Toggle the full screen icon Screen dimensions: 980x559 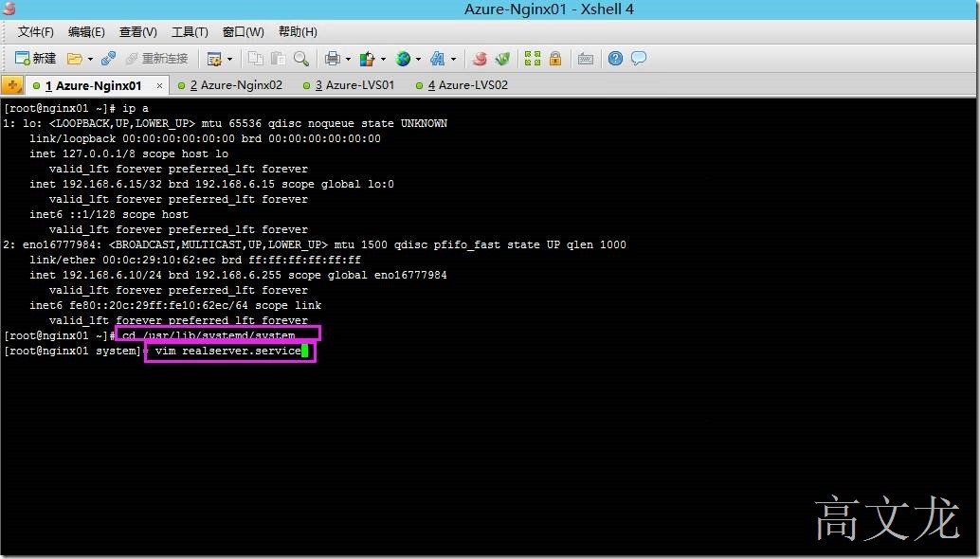coord(533,59)
